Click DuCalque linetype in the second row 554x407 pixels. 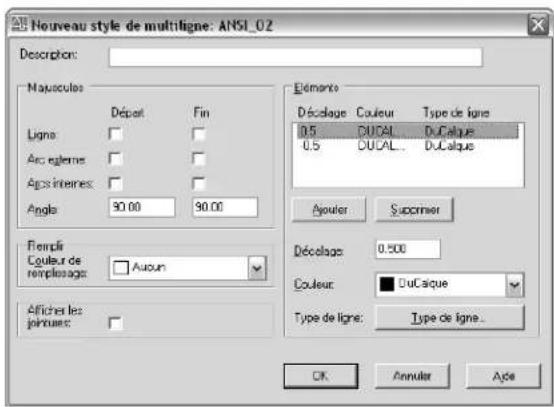[x=449, y=146]
